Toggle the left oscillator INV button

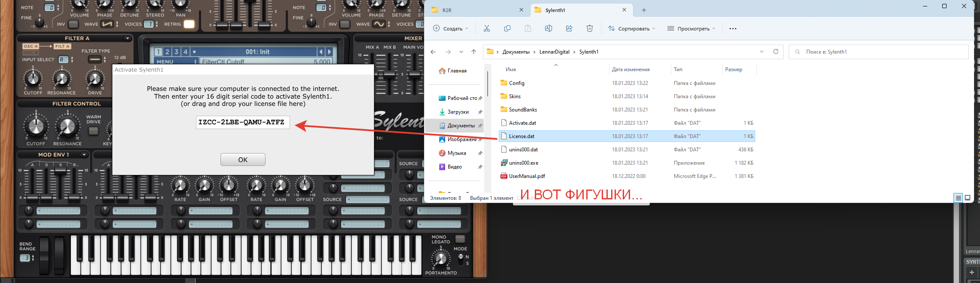73,24
